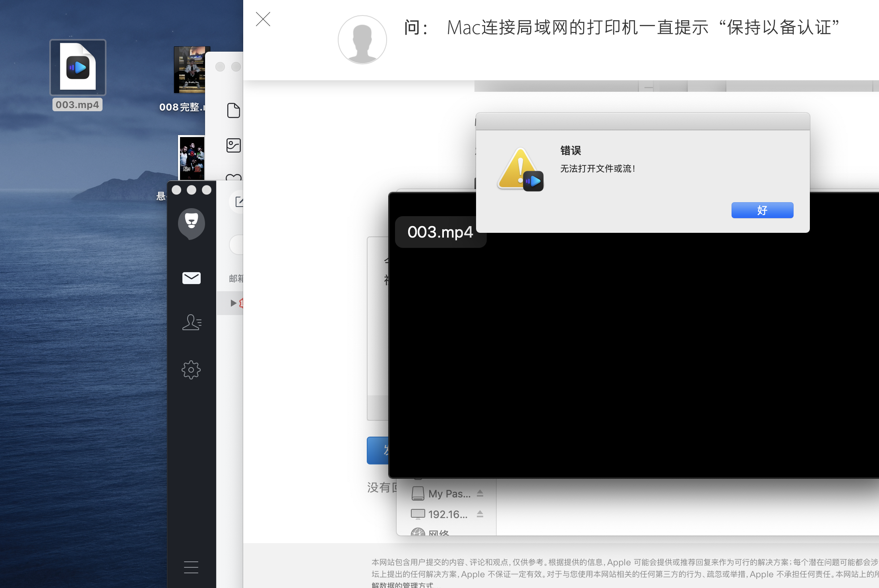The height and width of the screenshot is (588, 879).
Task: Click the 003.mp4 title label in player
Action: (x=440, y=232)
